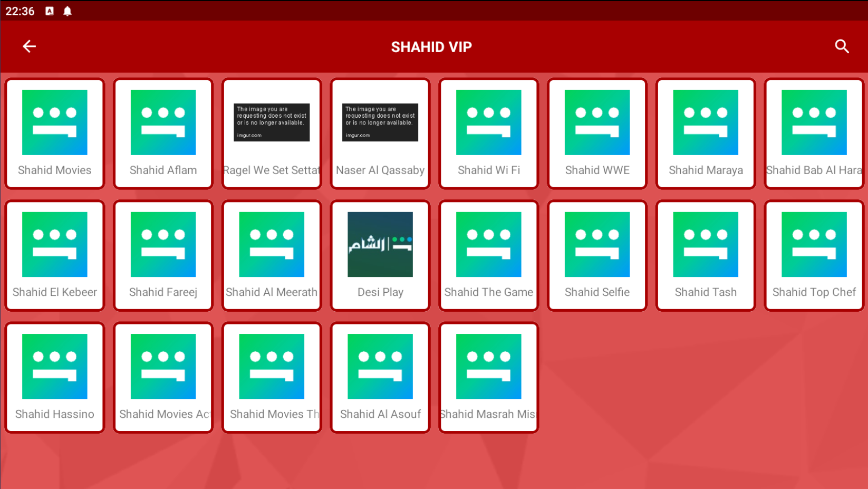Launch the Shahid Al Meerath tile

(272, 255)
